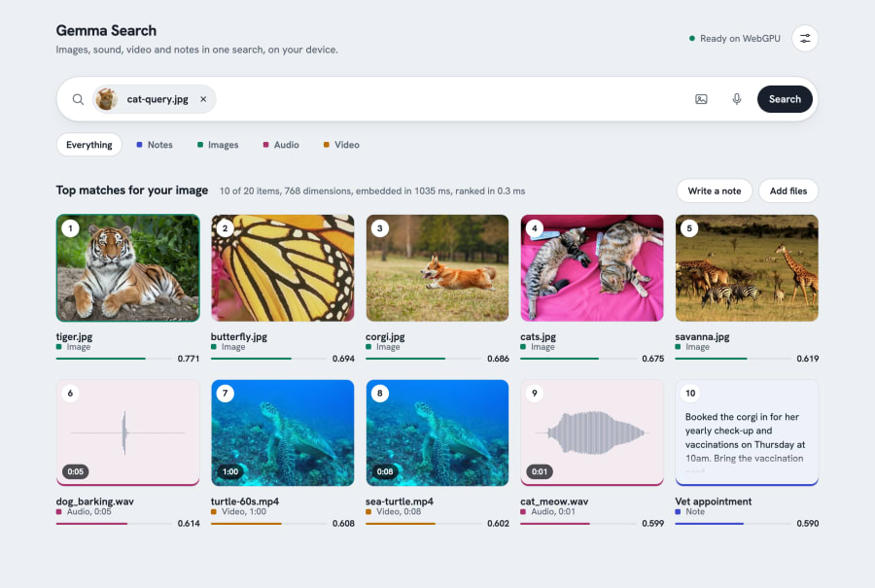Click the 0.590 similarity score
The height and width of the screenshot is (588, 875).
(808, 523)
